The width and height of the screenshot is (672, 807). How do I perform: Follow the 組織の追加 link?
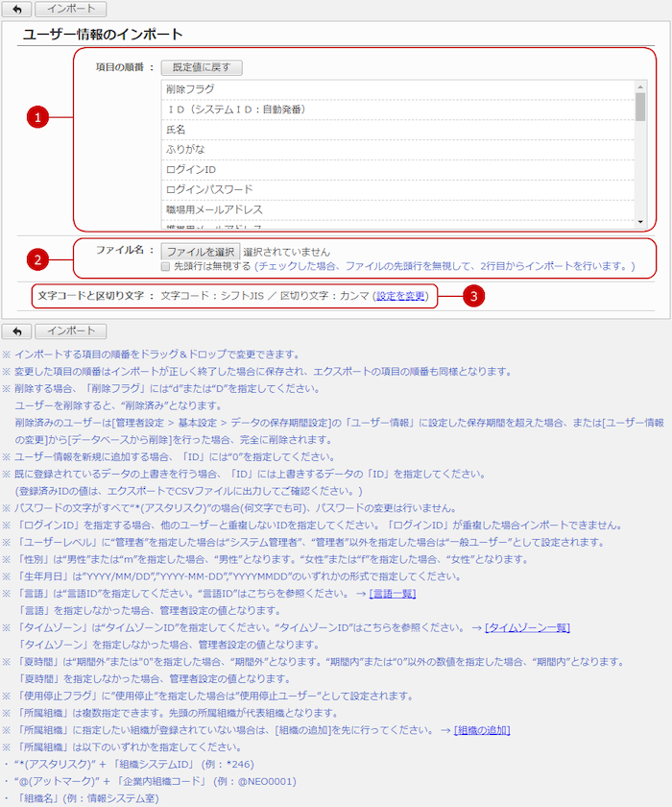pos(481,730)
